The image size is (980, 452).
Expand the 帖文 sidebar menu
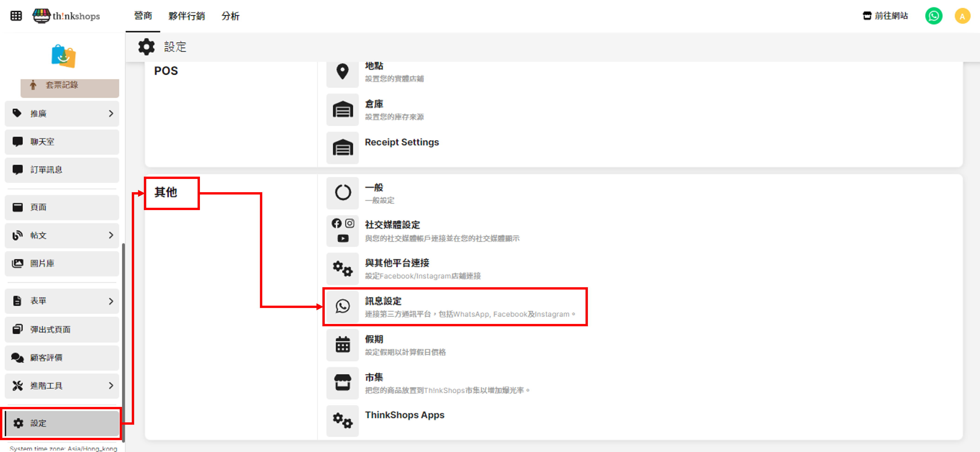(x=111, y=235)
